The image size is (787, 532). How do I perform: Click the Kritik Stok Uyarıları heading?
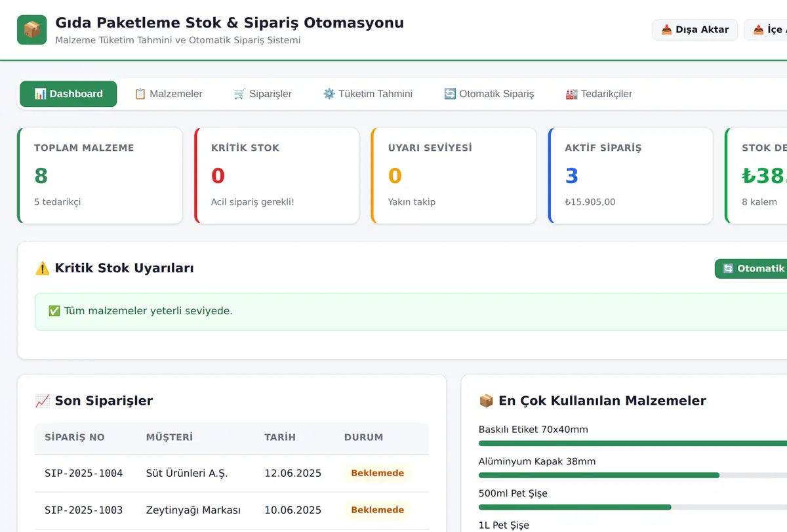pos(114,268)
